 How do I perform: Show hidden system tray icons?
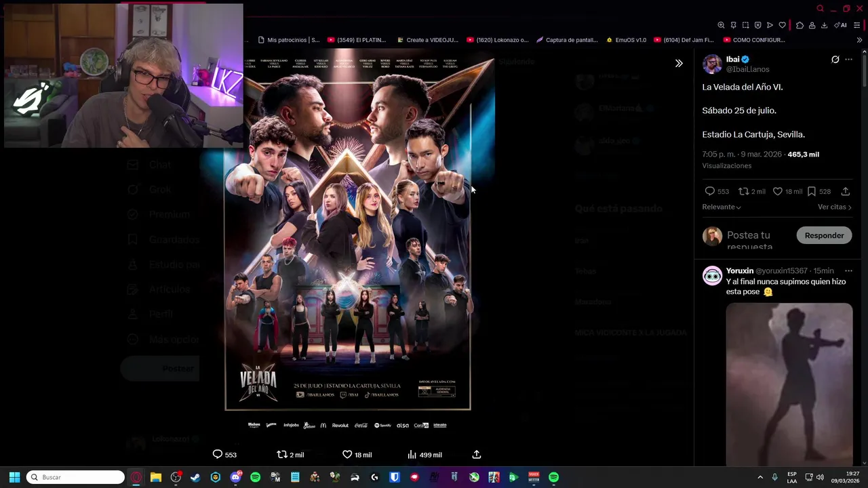[760, 477]
